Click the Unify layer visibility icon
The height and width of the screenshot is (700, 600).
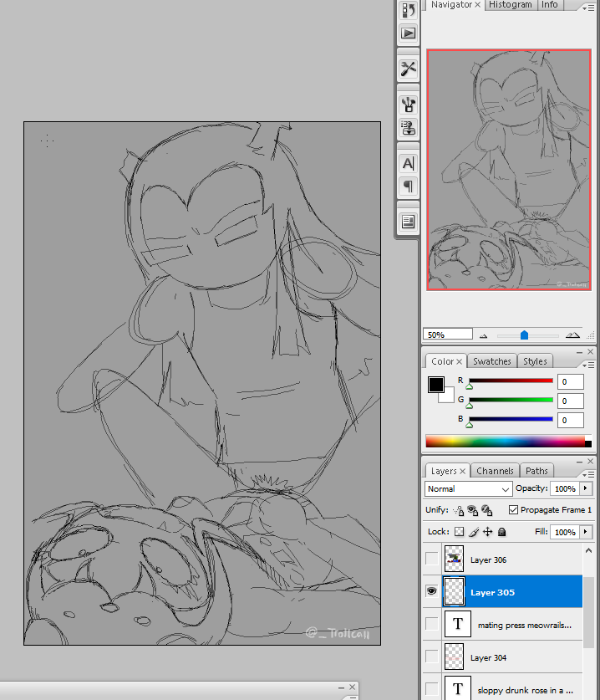point(472,510)
